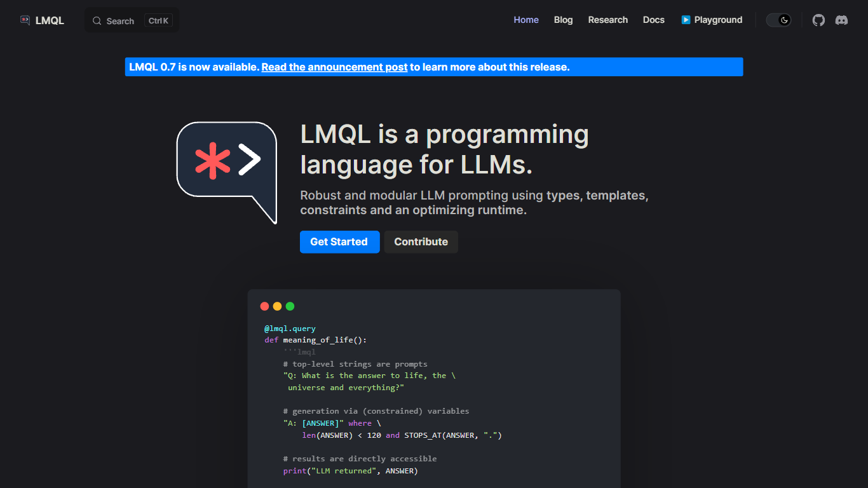Click the '# generation via (constrained) variables' comment
Screen dimensions: 868x488
point(376,411)
